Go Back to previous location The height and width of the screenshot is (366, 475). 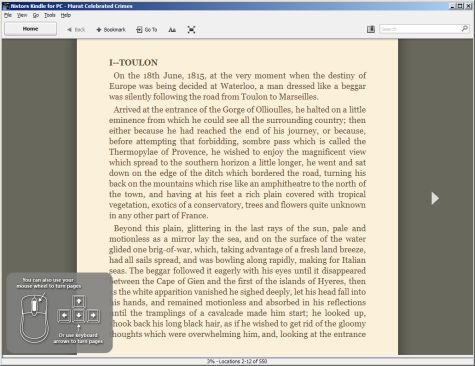click(76, 30)
